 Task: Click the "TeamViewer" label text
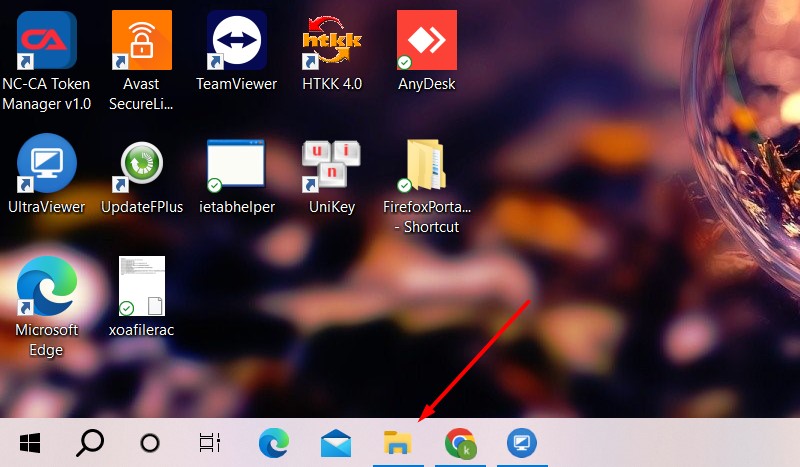[x=237, y=84]
